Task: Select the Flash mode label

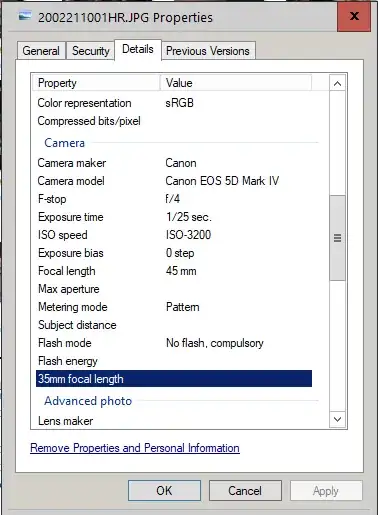Action: coord(65,343)
